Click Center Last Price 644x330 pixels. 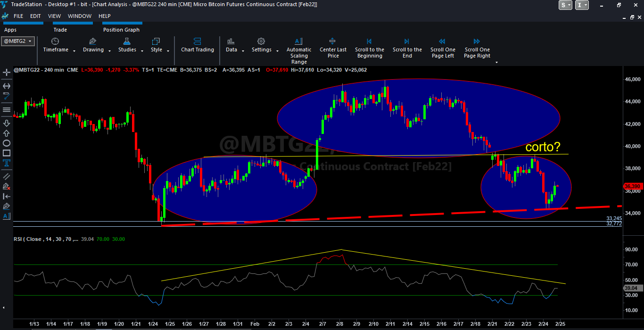[x=333, y=48]
